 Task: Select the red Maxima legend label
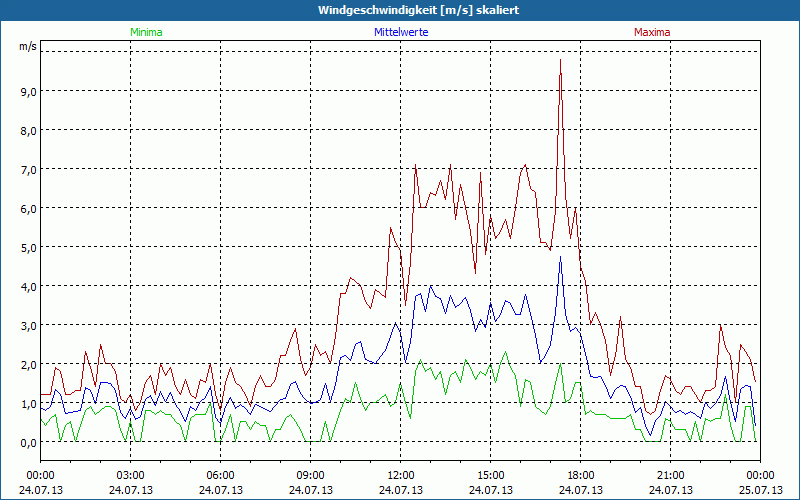652,32
